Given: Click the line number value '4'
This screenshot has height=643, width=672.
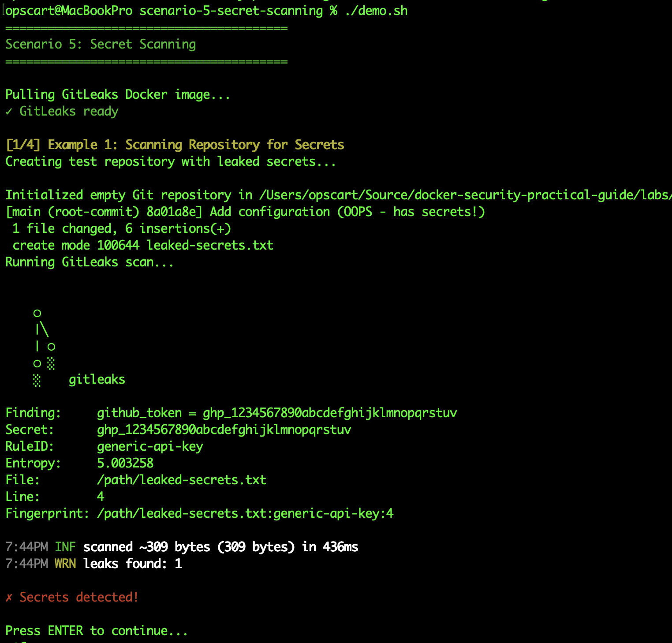Looking at the screenshot, I should (101, 497).
